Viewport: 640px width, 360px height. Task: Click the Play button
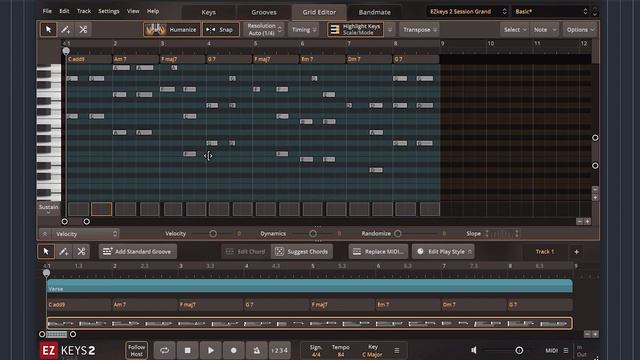pyautogui.click(x=211, y=350)
